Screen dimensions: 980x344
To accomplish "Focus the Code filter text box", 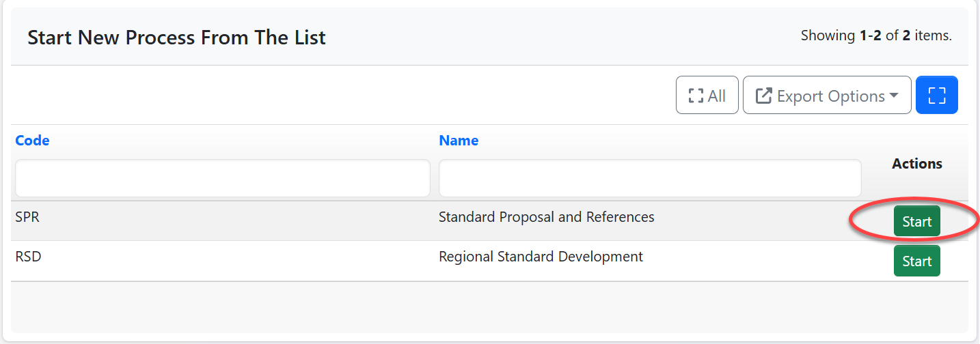I will click(222, 179).
